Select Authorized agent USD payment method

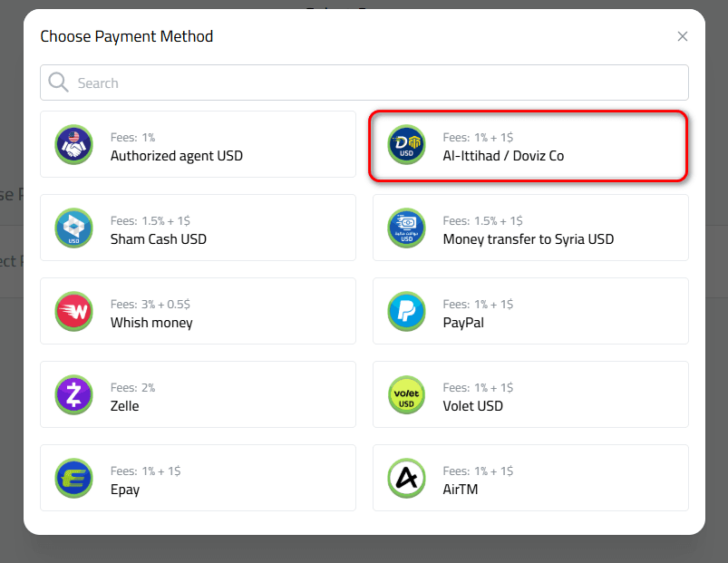(198, 144)
